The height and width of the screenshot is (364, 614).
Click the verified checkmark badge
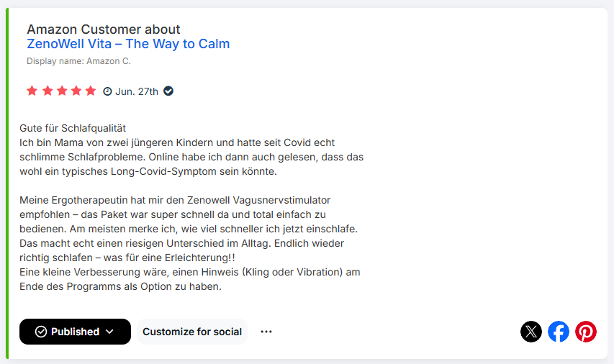[x=168, y=91]
